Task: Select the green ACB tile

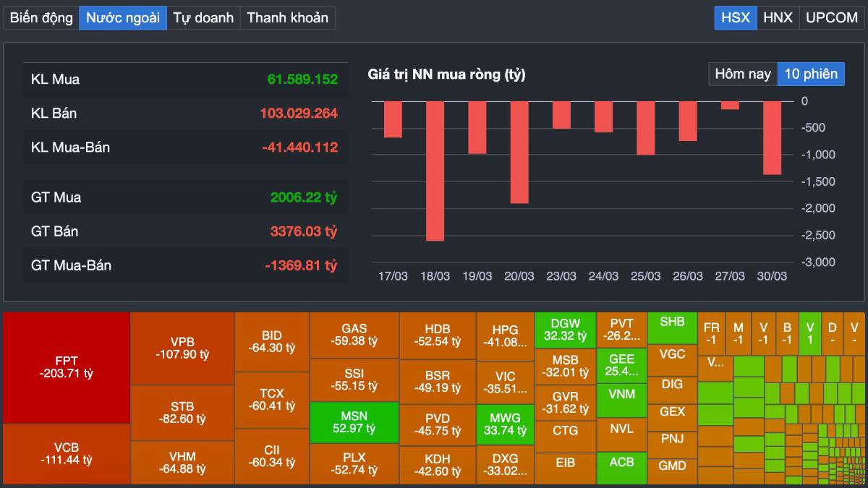Action: point(621,468)
